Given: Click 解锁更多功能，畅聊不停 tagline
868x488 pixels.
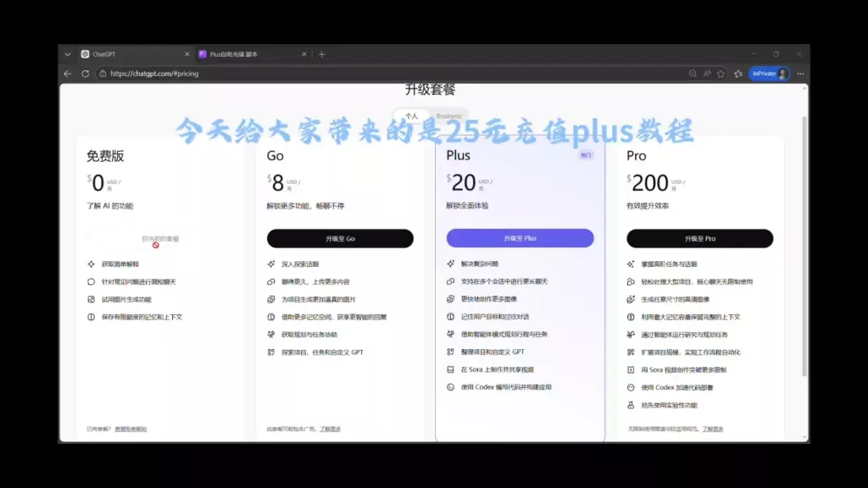Looking at the screenshot, I should coord(305,206).
